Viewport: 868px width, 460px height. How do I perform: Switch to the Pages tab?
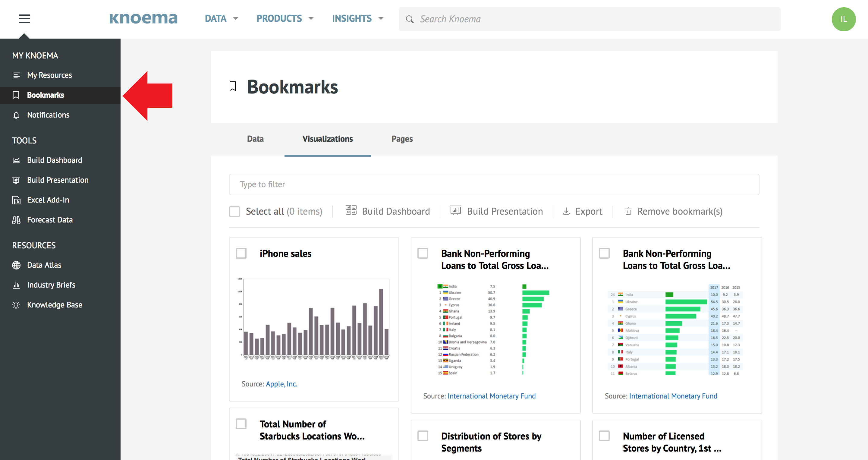click(x=402, y=139)
